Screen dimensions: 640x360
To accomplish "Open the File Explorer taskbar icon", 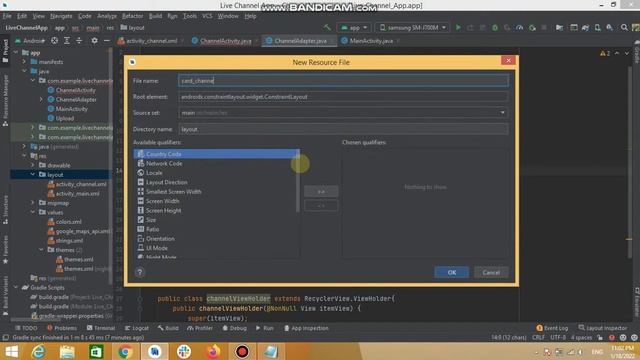I will (x=67, y=351).
